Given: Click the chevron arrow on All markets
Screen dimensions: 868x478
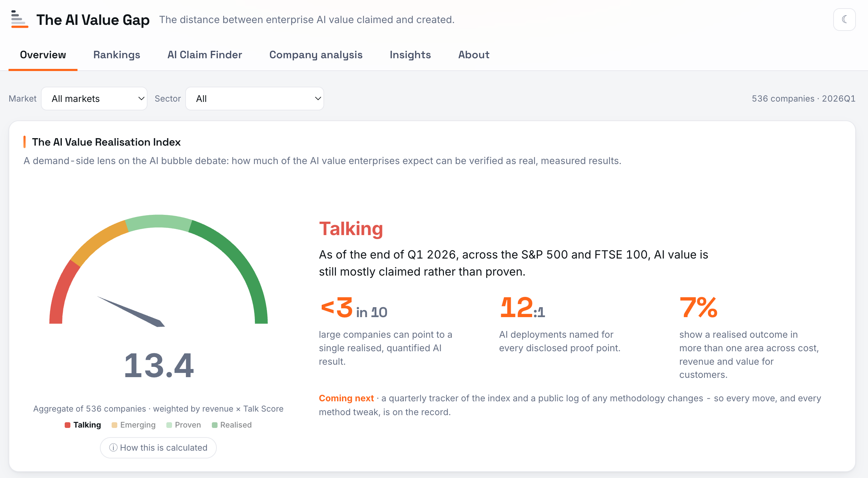Looking at the screenshot, I should coord(141,98).
